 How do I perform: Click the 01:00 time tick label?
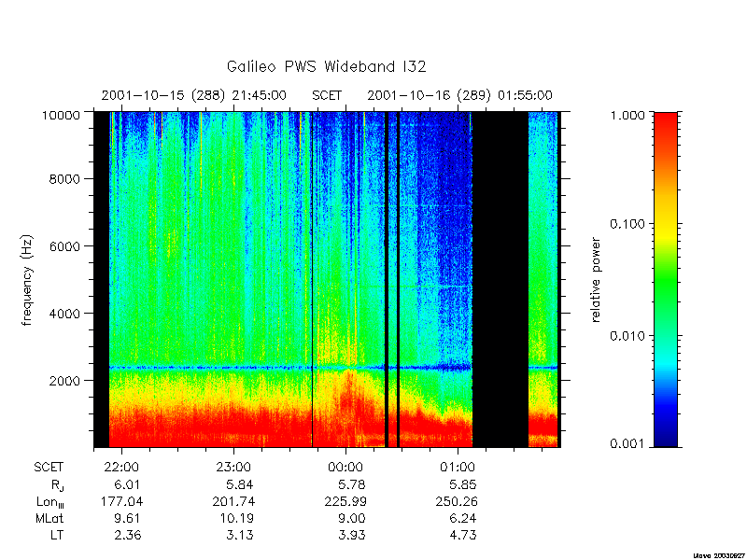pos(458,468)
